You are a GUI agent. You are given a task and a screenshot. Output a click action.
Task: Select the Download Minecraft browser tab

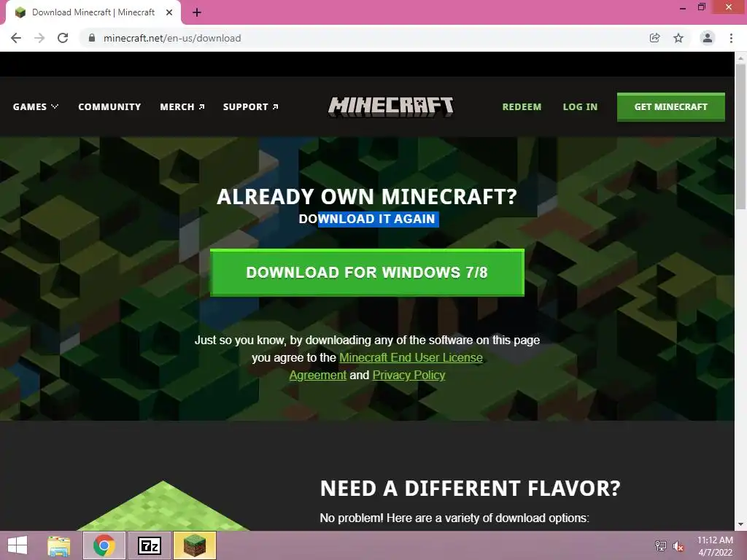tap(93, 12)
